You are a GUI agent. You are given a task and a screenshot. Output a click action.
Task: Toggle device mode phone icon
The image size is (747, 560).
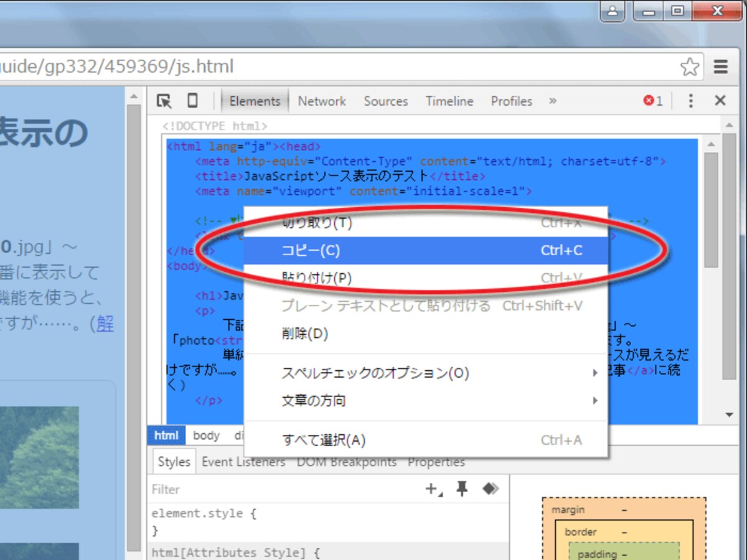(x=193, y=101)
